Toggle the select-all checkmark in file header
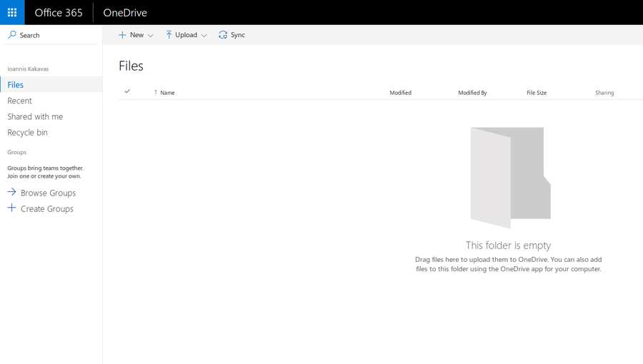The image size is (643, 364). tap(127, 92)
